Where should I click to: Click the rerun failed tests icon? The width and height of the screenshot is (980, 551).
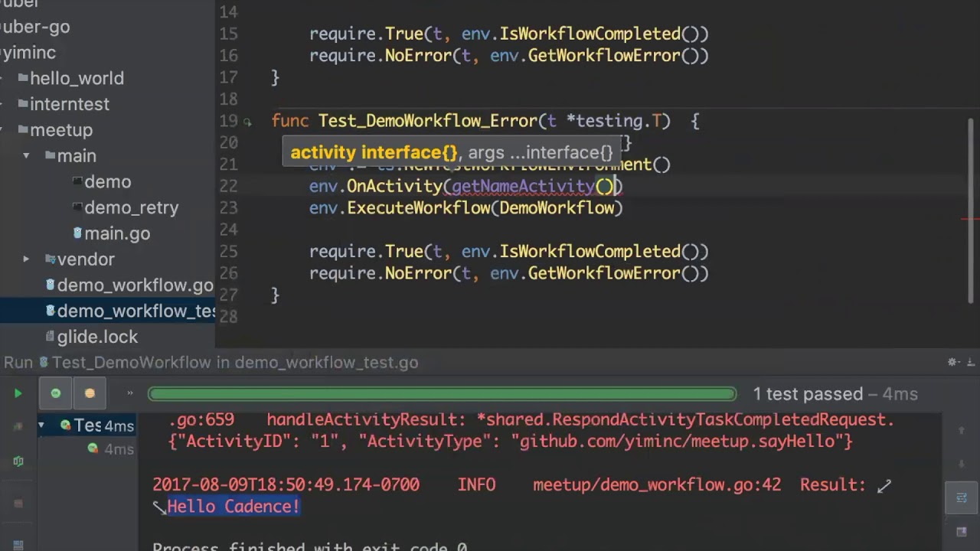click(x=18, y=425)
